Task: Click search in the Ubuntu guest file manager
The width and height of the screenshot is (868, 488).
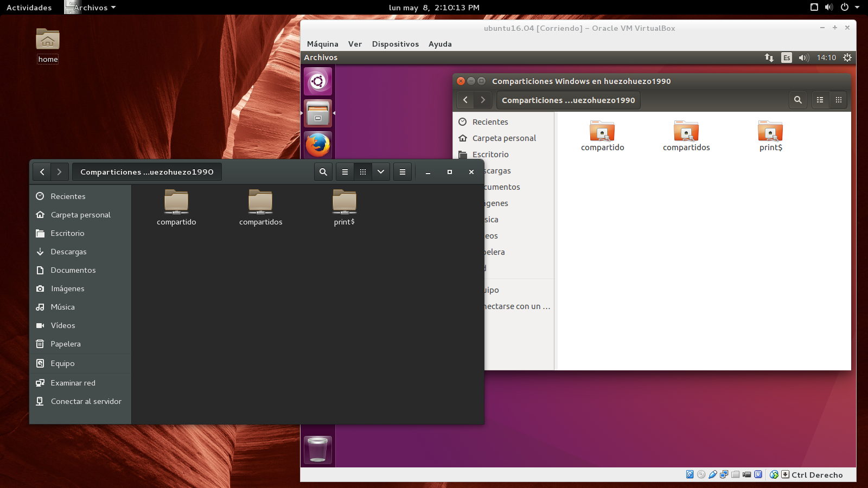Action: click(798, 100)
